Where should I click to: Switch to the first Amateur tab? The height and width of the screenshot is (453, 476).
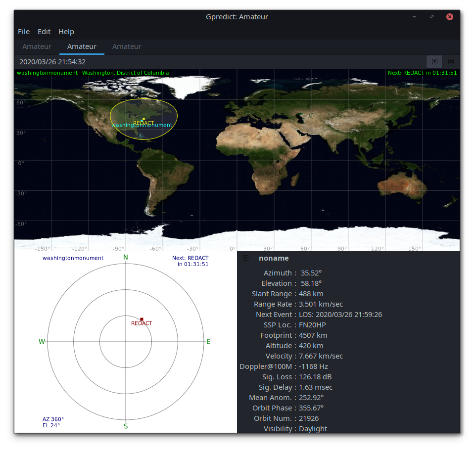pyautogui.click(x=37, y=46)
